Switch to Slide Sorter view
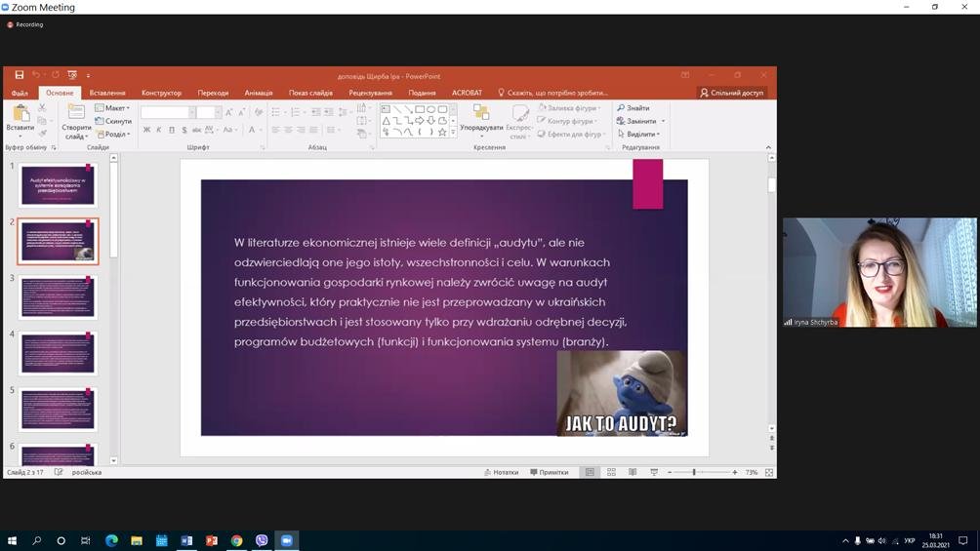The height and width of the screenshot is (551, 980). 611,472
